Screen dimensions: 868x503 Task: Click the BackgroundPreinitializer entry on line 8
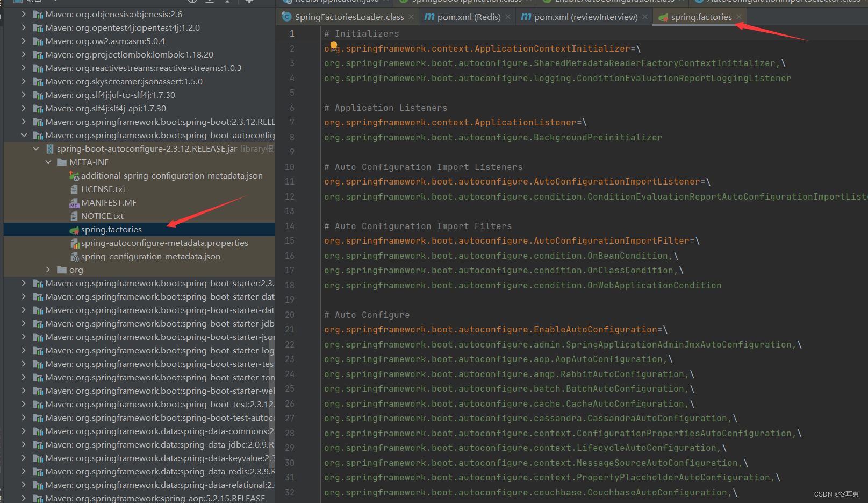click(x=493, y=137)
